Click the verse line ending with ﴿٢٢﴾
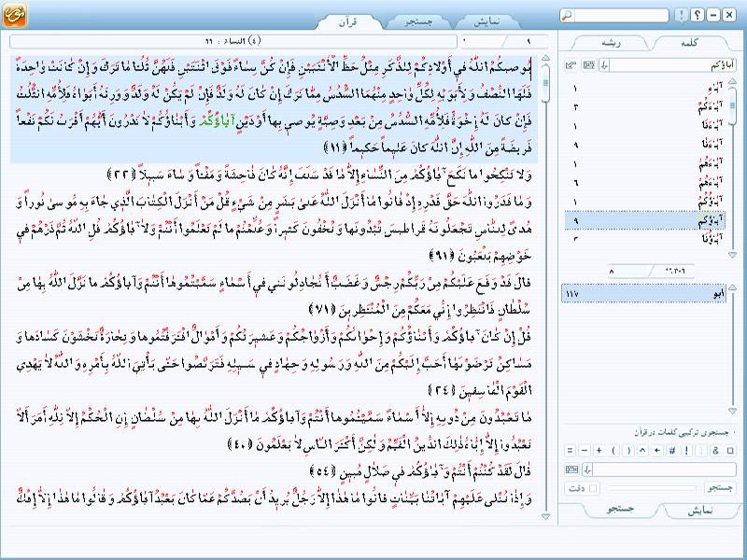 click(x=319, y=175)
